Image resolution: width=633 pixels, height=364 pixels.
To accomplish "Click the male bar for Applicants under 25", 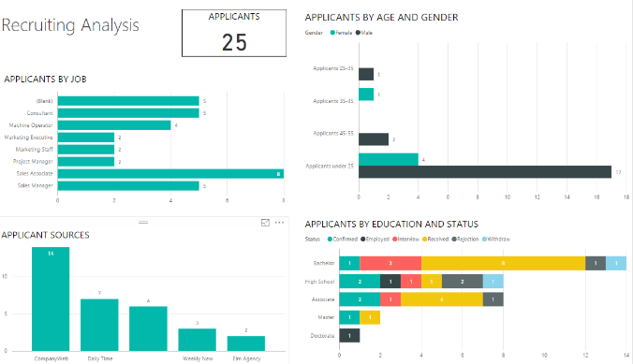I will 485,172.
